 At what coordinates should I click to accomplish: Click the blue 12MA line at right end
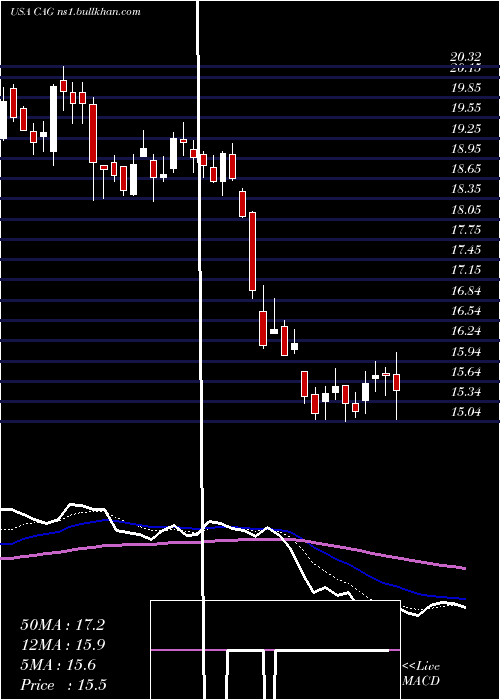click(462, 599)
